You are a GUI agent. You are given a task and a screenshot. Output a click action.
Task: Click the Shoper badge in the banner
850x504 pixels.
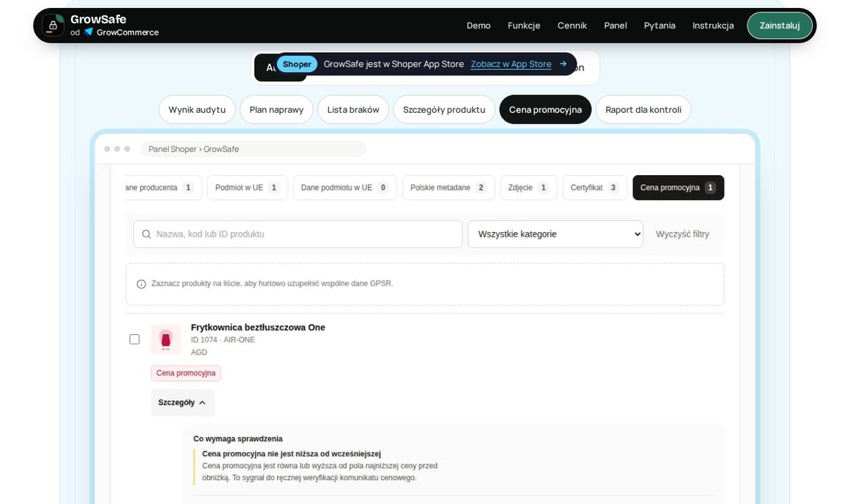tap(297, 64)
